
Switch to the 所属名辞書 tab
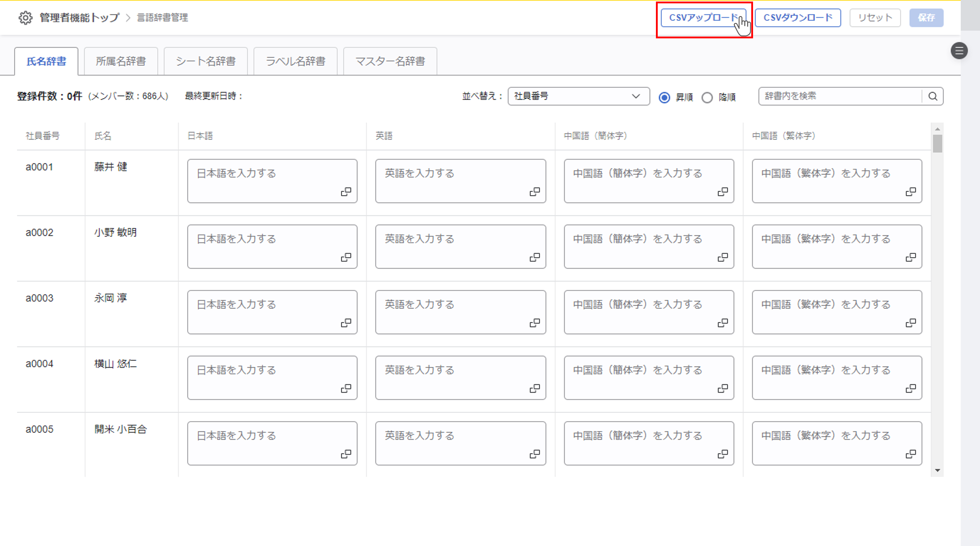120,61
